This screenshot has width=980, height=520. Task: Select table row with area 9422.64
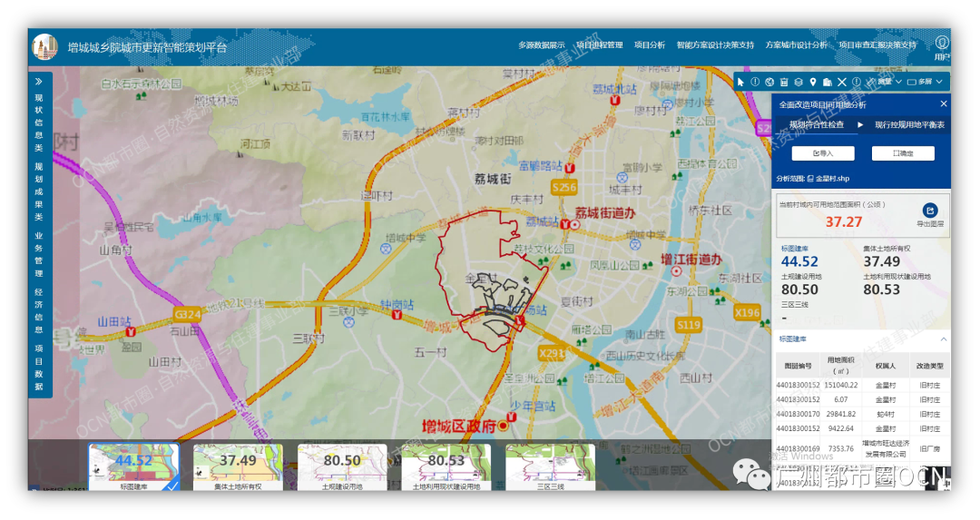pos(863,428)
